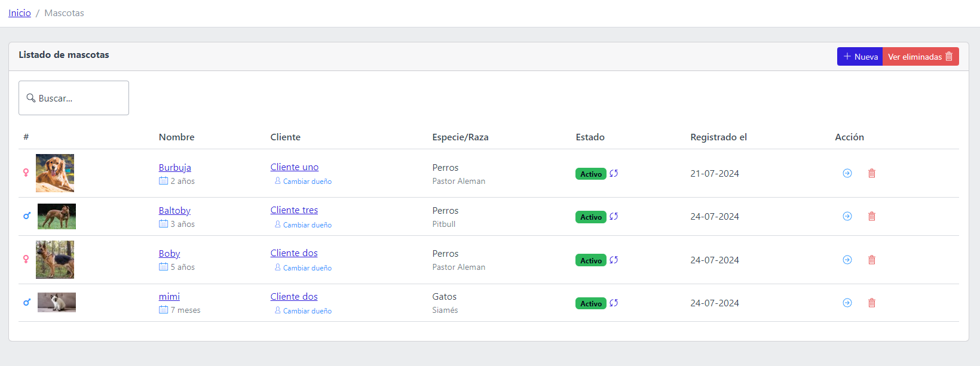
Task: Click the photo thumbnail of mimi the cat
Action: coord(57,302)
